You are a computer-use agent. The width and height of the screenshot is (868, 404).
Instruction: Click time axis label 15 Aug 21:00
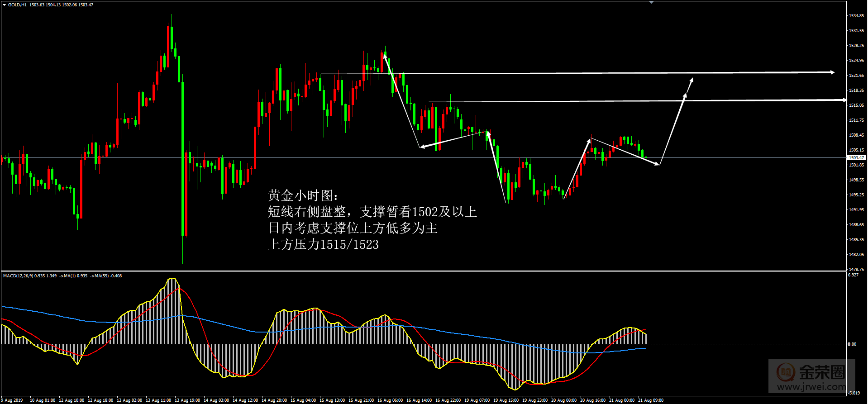click(x=361, y=400)
